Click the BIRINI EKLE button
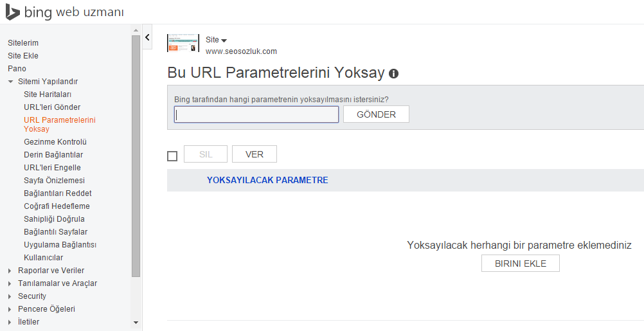Viewport: 644px width, 331px height. (x=520, y=264)
